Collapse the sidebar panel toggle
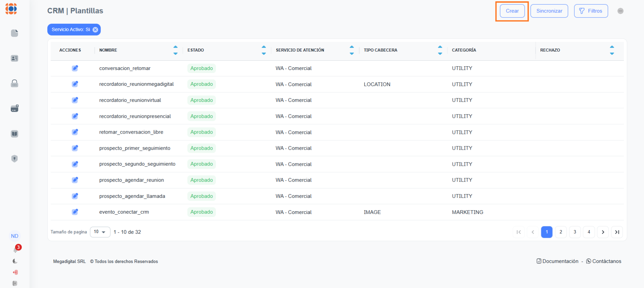The height and width of the screenshot is (288, 644). click(x=15, y=283)
